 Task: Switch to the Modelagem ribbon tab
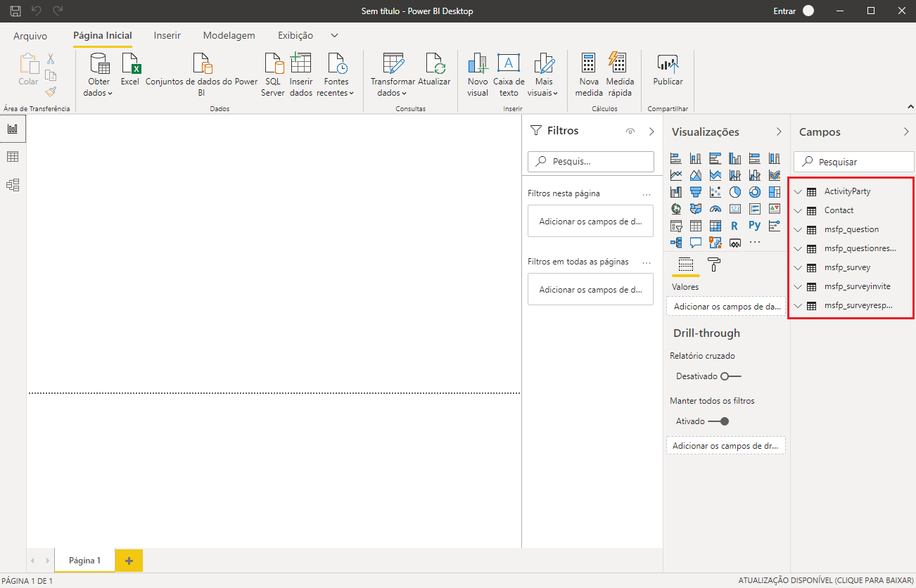229,35
